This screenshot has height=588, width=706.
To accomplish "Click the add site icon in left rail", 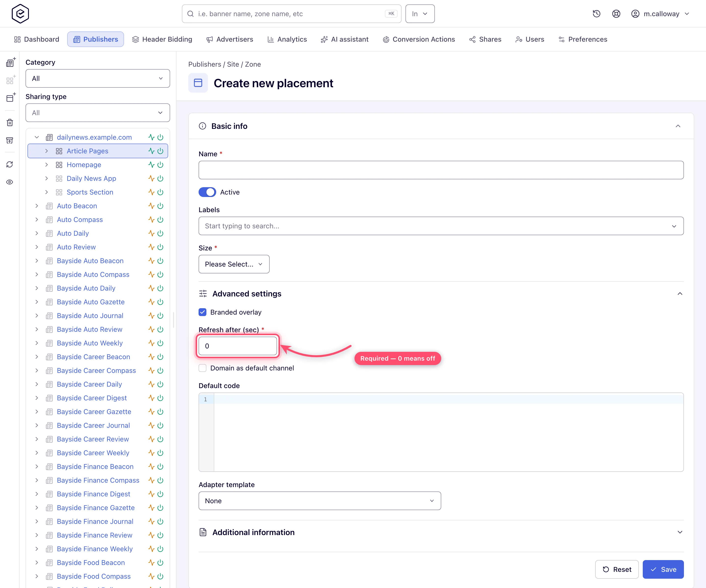I will 11,62.
